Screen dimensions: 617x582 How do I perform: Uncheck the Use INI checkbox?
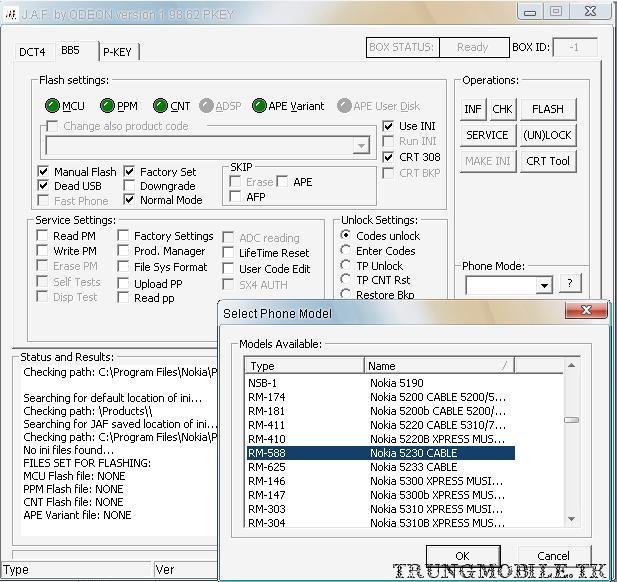click(388, 126)
